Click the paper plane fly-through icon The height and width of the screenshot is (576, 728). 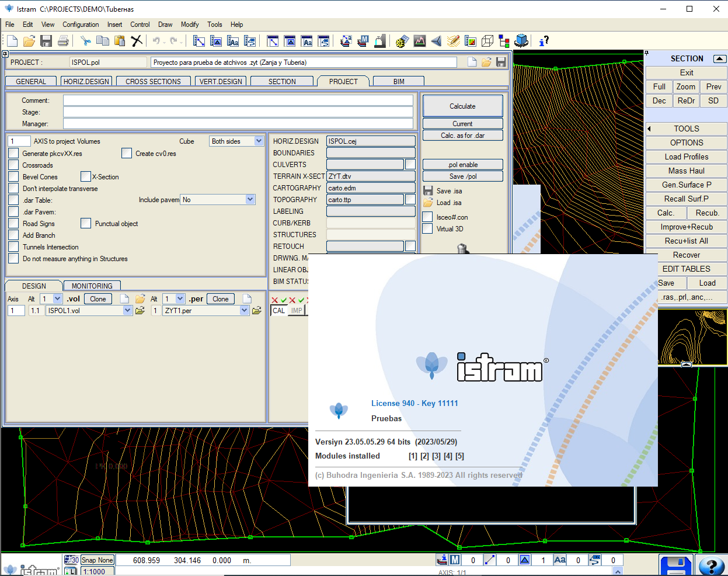point(436,40)
